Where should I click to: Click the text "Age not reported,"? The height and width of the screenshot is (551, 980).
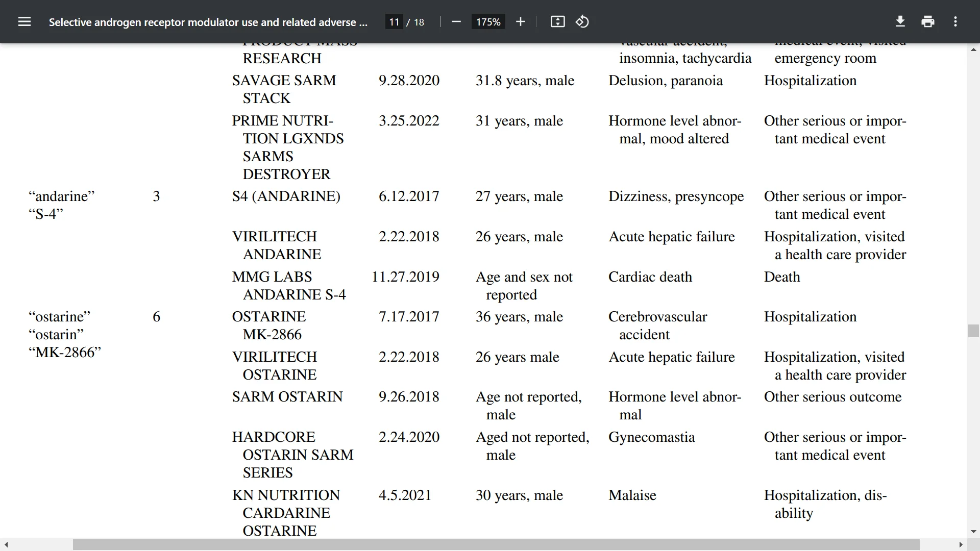529,397
